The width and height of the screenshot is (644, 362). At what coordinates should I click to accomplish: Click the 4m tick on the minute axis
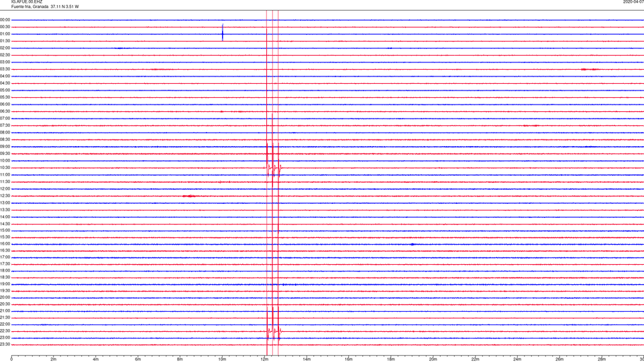pyautogui.click(x=96, y=359)
